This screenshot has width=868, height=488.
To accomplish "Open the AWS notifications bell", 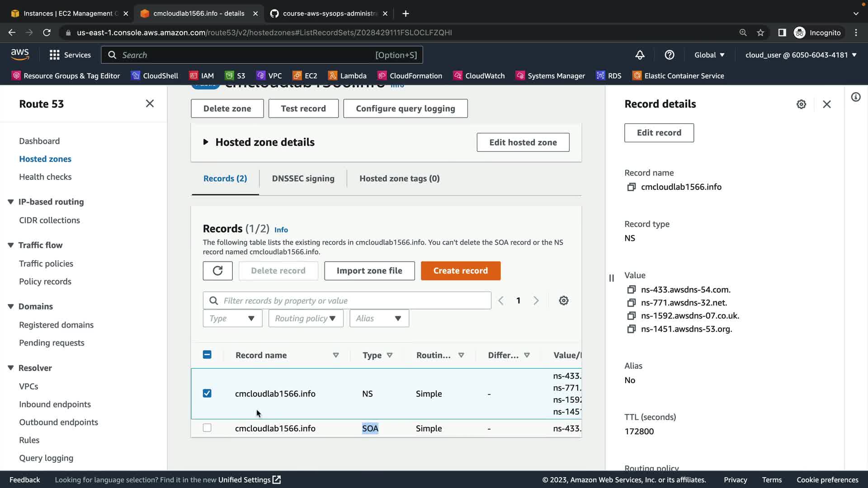I will (x=640, y=55).
